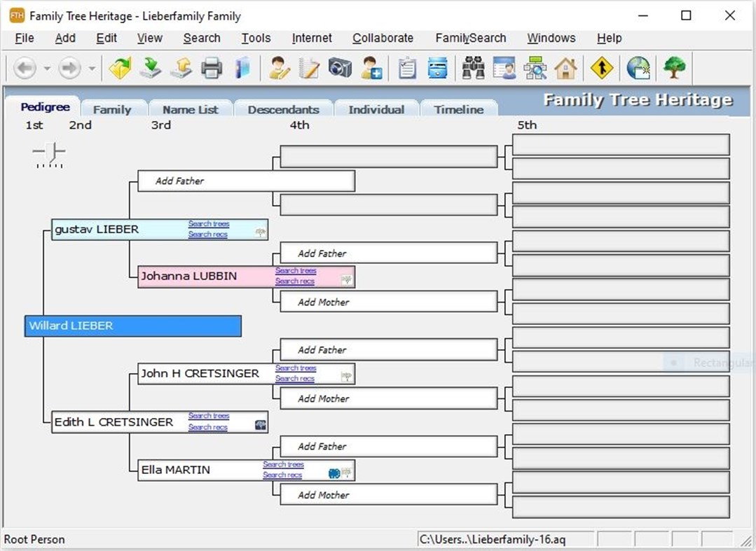Image resolution: width=756 pixels, height=551 pixels.
Task: Click the add-person icon on the toolbar
Action: 371,68
